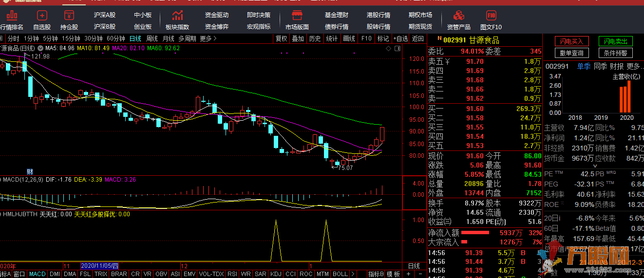Viewport: 644px width, 278px height.
Task: Expand the 更多 period options
Action: click(208, 38)
